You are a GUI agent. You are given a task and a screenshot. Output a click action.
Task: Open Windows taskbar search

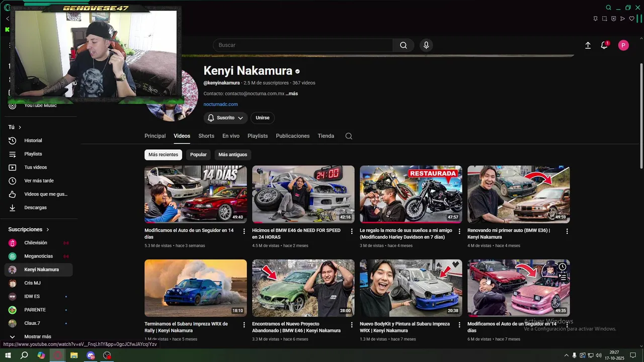(24, 355)
